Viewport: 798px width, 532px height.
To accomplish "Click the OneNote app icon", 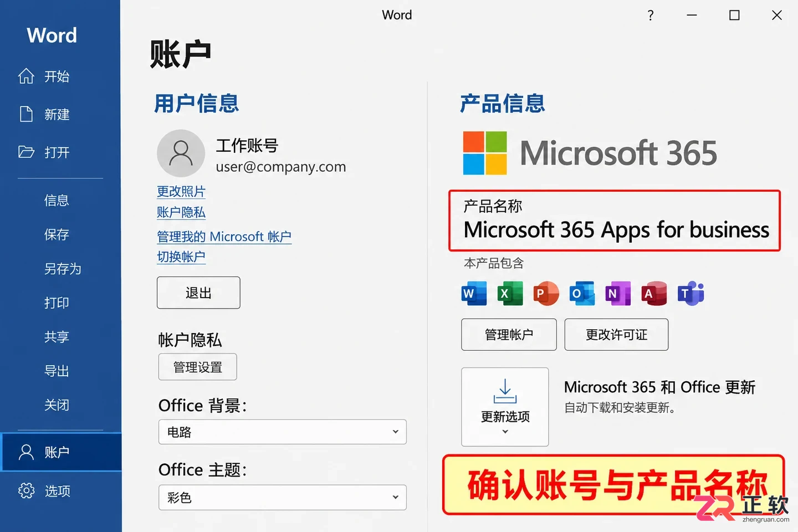I will coord(618,293).
